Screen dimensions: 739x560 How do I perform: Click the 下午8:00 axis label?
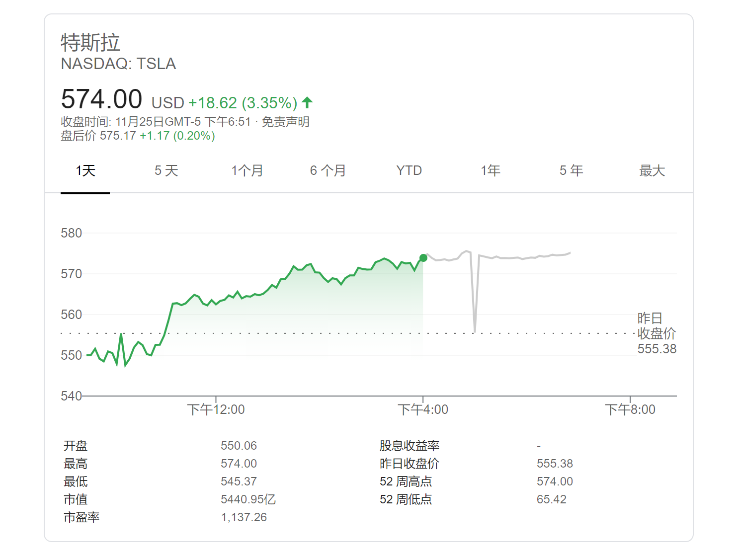630,409
